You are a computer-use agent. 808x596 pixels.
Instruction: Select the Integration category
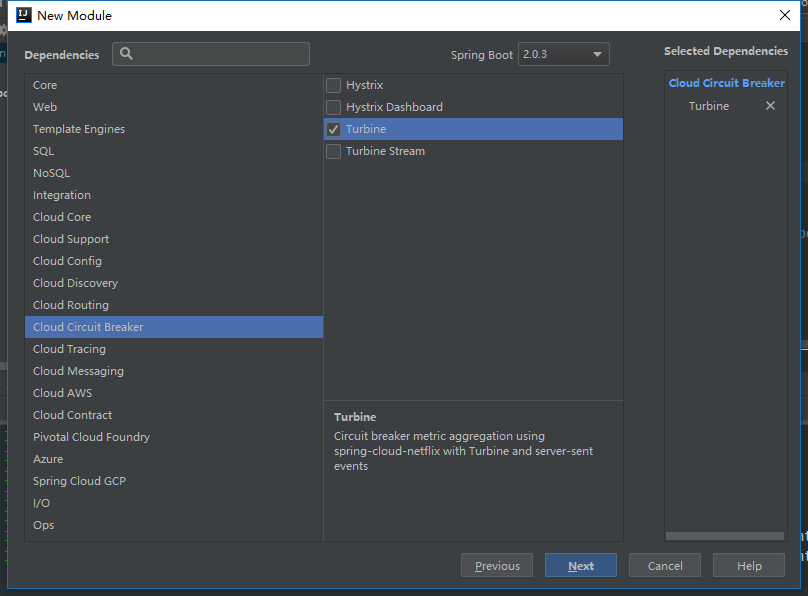point(174,195)
